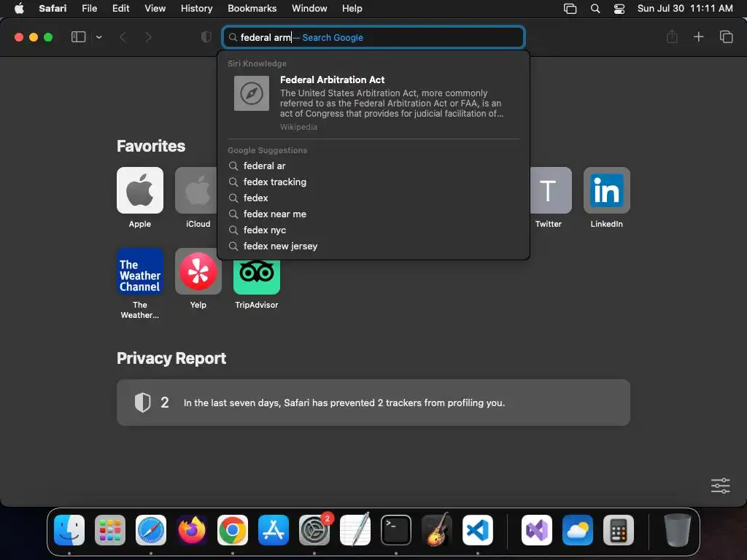Go forward with the forward arrow
This screenshot has width=747, height=560.
(149, 37)
